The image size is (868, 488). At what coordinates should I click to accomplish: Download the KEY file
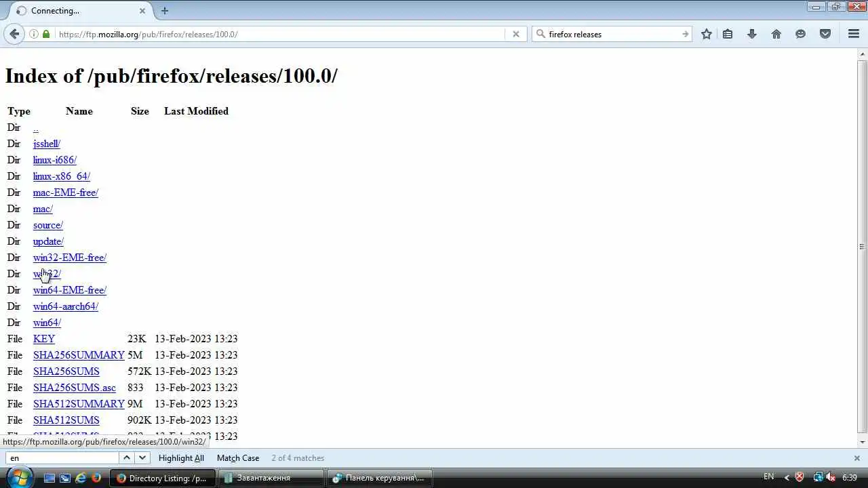44,339
